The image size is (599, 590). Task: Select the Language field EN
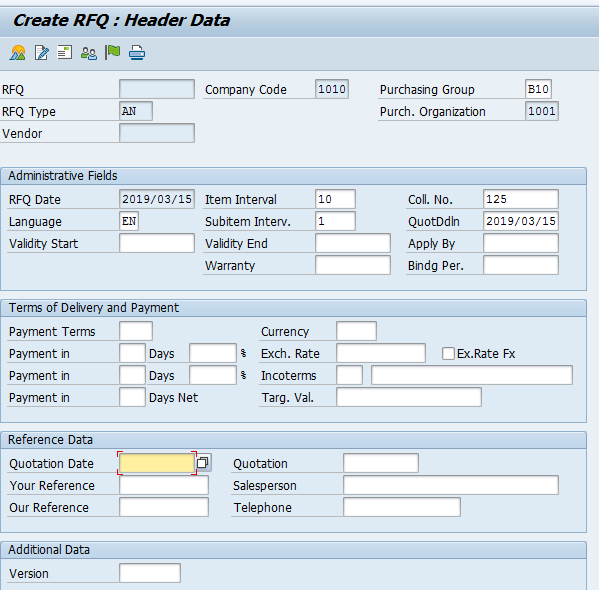(x=129, y=221)
